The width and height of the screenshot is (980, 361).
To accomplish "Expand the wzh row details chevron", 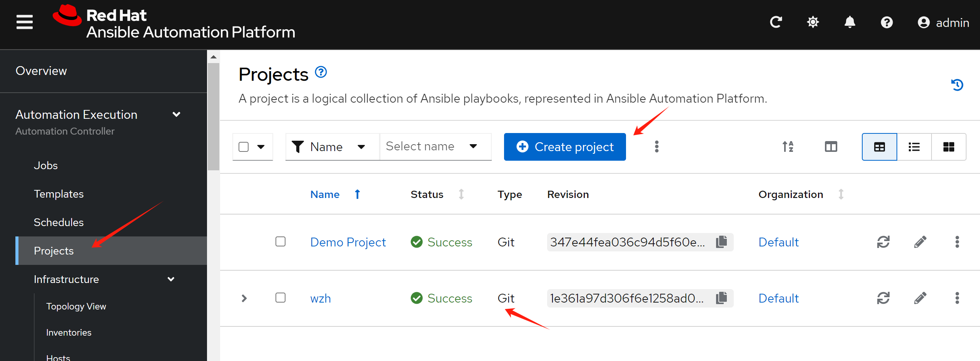I will [x=244, y=298].
